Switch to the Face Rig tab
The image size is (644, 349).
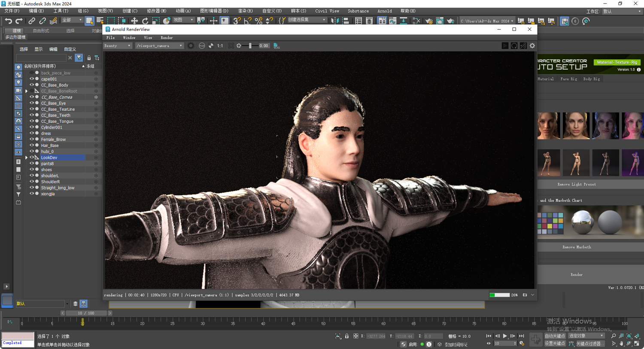click(568, 79)
